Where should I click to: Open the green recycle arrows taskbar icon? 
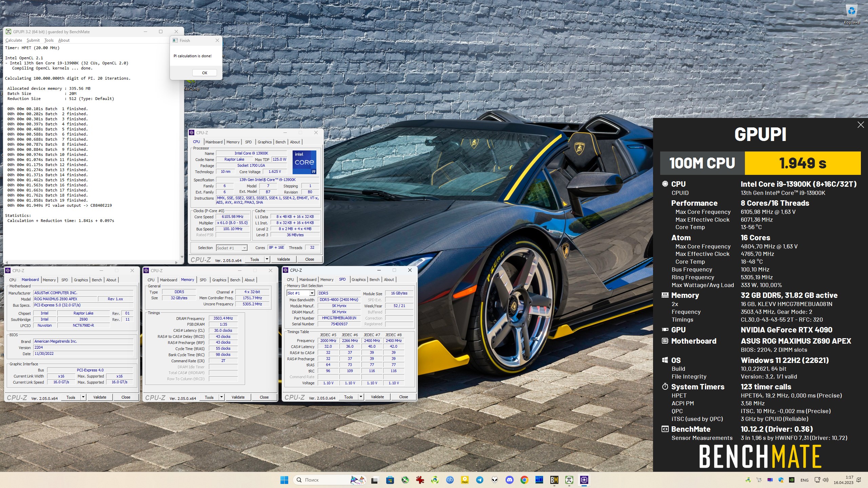[435, 480]
